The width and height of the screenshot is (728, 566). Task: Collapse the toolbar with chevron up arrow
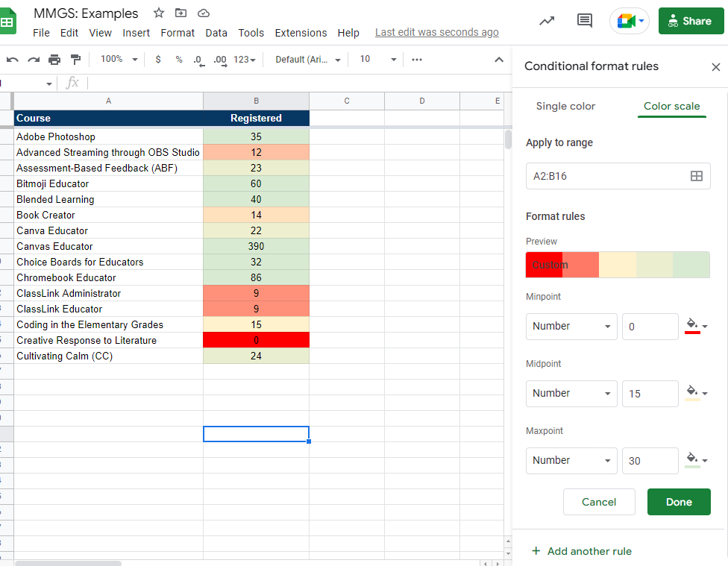[x=499, y=60]
